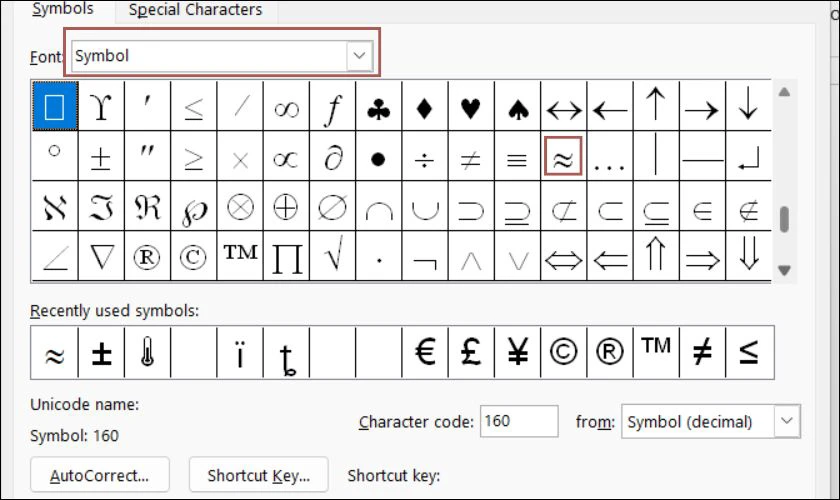This screenshot has width=840, height=500.
Task: Select the infinity symbol in the grid
Action: point(287,106)
